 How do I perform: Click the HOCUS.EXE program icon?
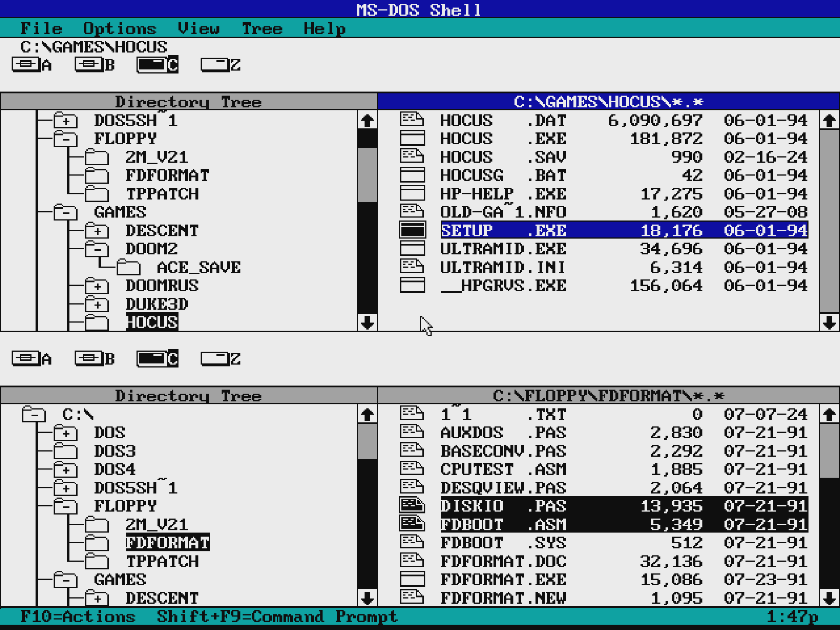(x=412, y=138)
